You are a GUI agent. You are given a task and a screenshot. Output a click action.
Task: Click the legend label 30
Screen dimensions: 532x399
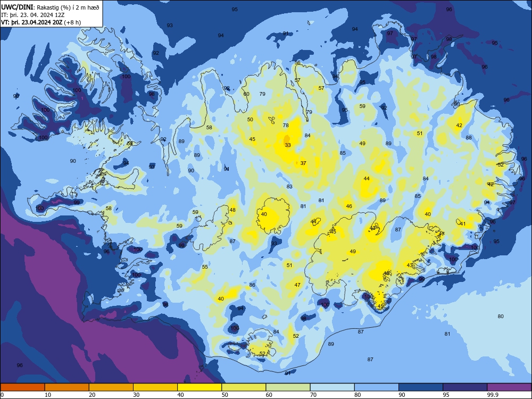[x=136, y=395]
